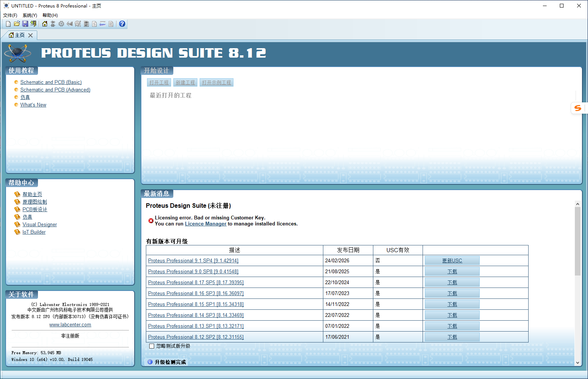This screenshot has width=588, height=379.
Task: Click 更新USC for Proteus 9.1 SP4
Action: click(x=452, y=260)
